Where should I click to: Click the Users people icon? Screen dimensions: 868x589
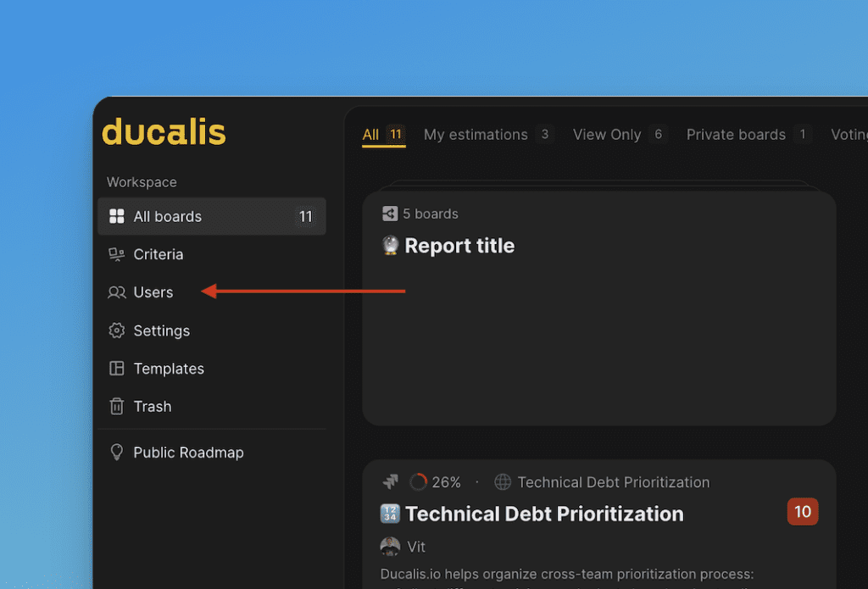(x=117, y=292)
